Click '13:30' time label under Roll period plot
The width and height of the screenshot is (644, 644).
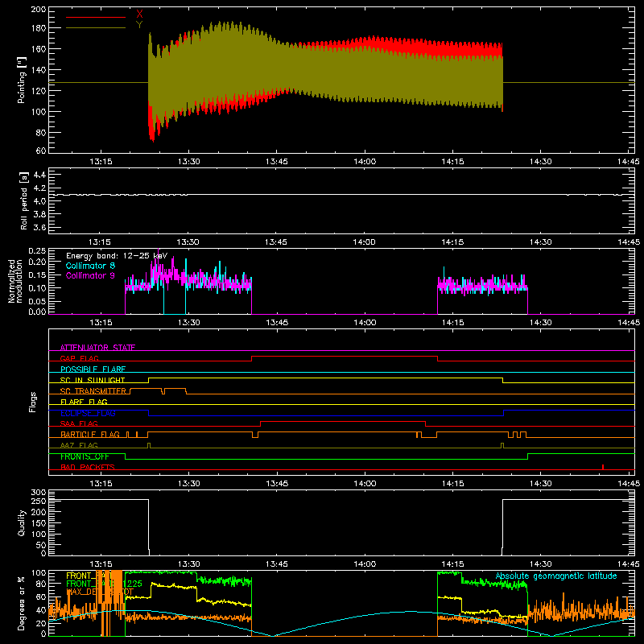188,242
